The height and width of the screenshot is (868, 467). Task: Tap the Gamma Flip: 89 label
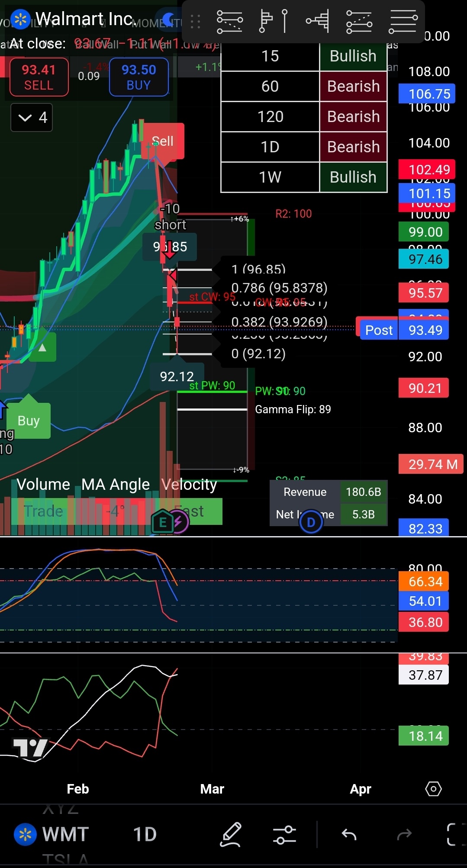coord(293,409)
